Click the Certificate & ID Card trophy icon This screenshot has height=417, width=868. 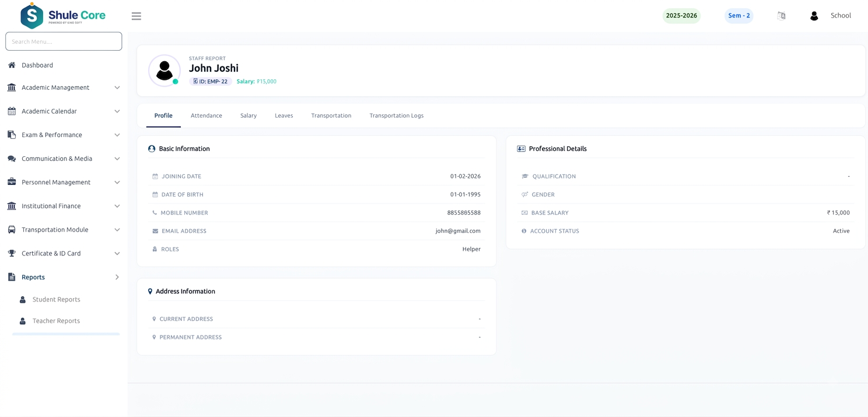[x=12, y=254]
